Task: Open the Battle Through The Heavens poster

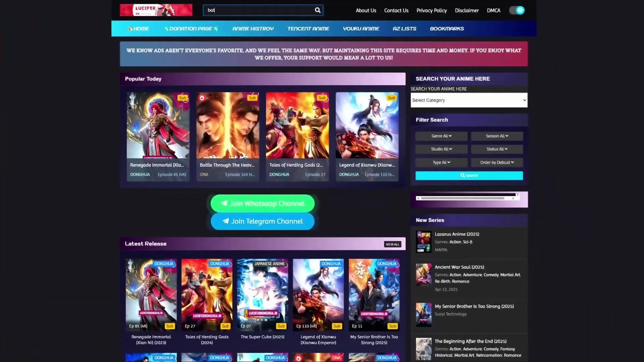Action: [x=227, y=125]
